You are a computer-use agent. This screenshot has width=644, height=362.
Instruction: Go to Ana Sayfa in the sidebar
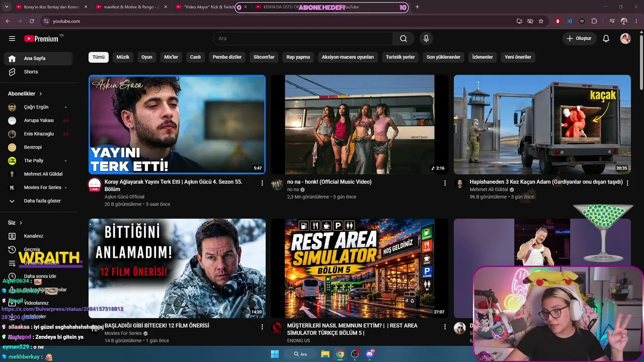click(39, 58)
